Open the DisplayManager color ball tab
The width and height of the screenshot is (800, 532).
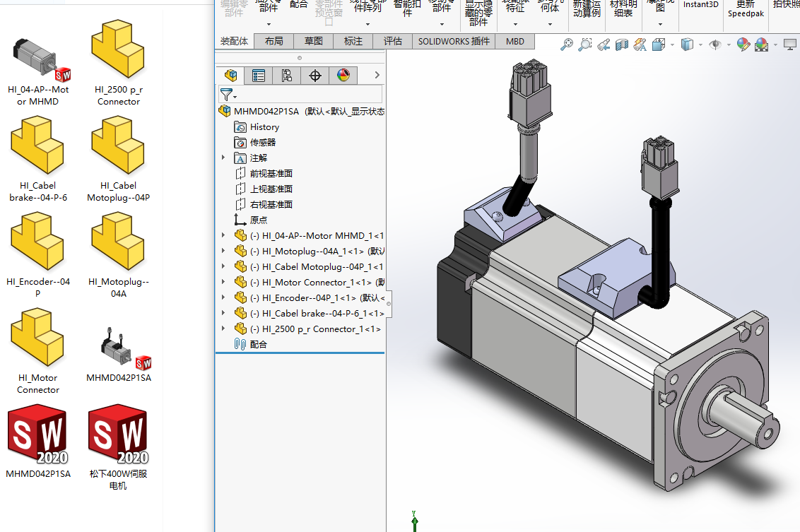343,76
